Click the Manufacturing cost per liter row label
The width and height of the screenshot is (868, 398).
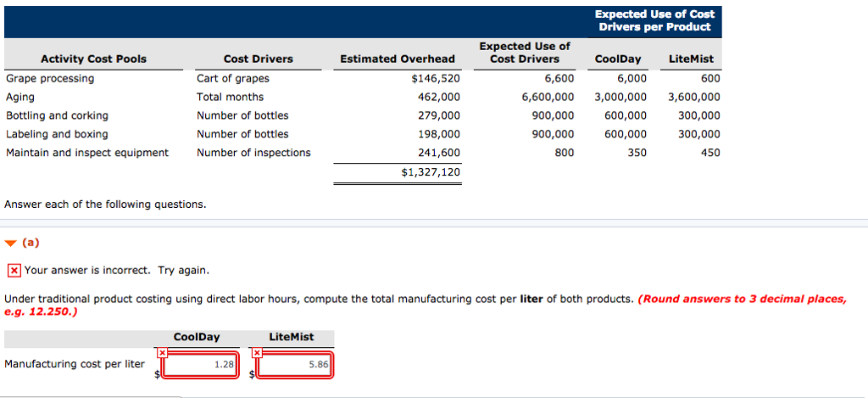75,365
